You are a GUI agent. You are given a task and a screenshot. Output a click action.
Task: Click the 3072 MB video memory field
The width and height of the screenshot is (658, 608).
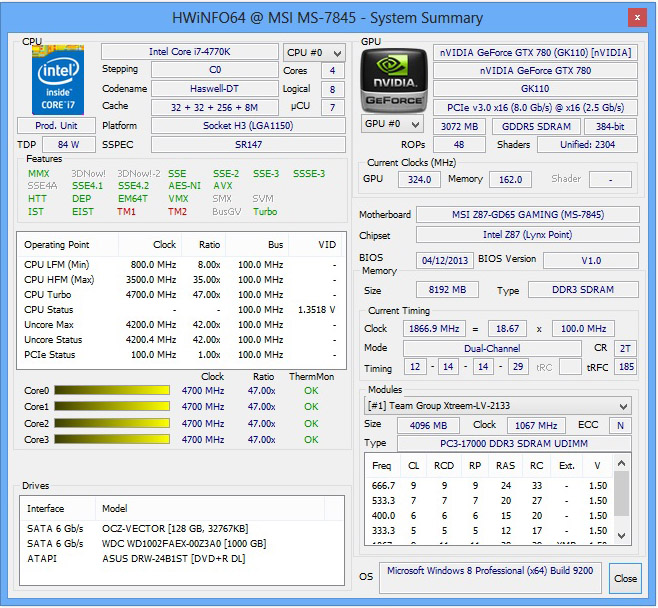(459, 126)
